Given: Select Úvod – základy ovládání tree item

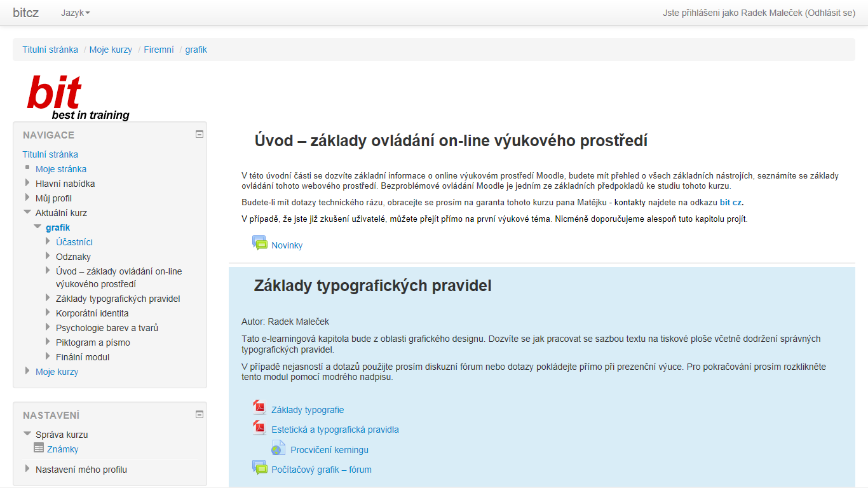Looking at the screenshot, I should pos(119,278).
